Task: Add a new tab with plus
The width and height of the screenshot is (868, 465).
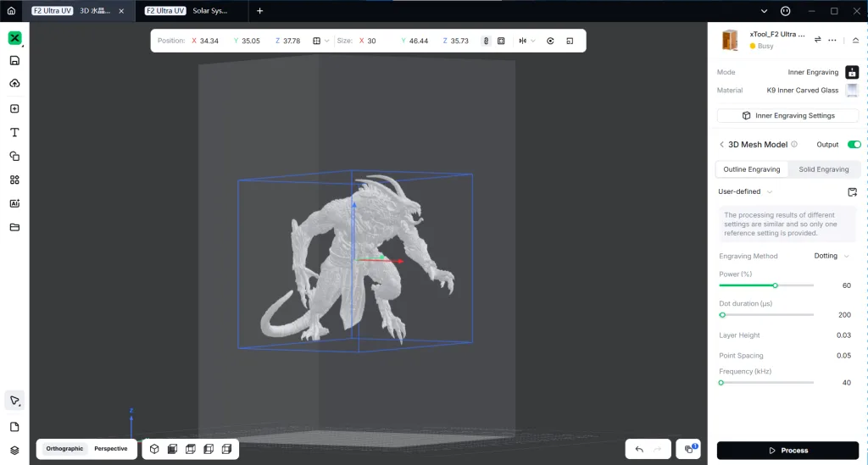Action: pyautogui.click(x=259, y=10)
